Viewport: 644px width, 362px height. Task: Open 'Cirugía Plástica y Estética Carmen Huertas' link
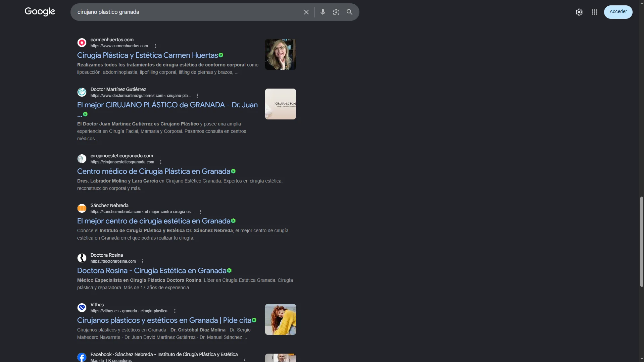[x=148, y=55]
